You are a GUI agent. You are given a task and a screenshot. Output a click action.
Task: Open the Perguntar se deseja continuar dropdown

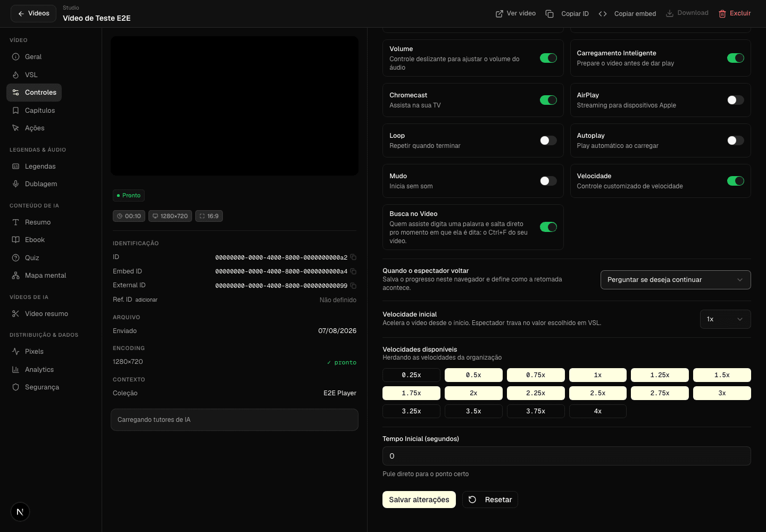point(676,280)
